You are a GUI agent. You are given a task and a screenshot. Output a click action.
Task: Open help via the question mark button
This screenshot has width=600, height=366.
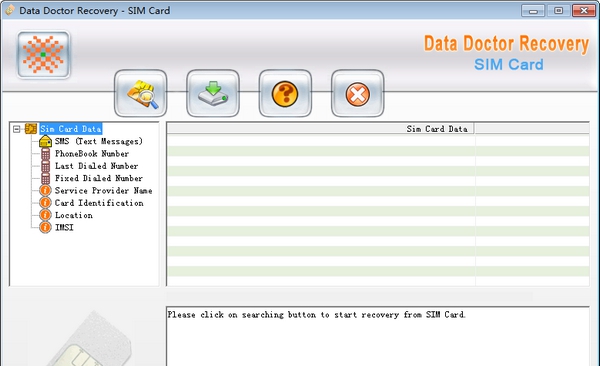point(285,93)
